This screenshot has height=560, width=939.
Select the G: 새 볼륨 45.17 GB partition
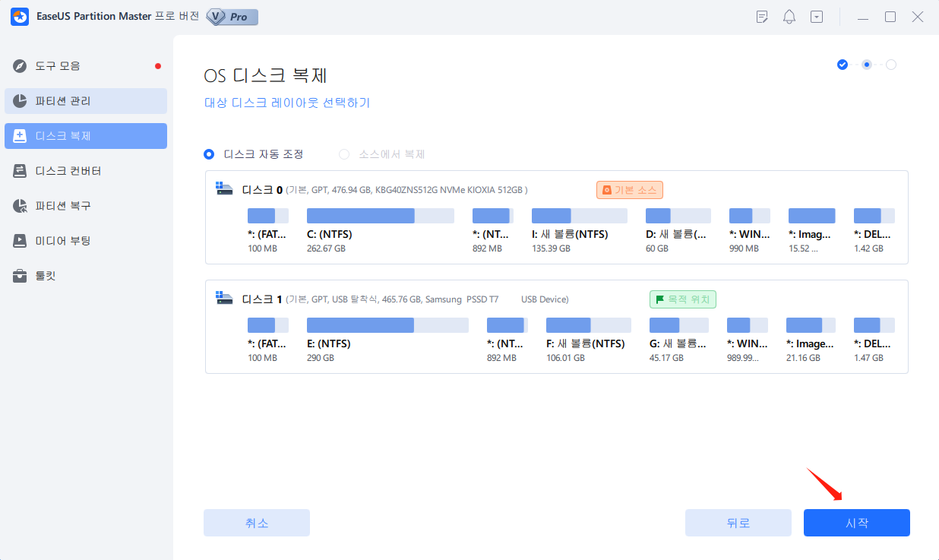click(679, 340)
